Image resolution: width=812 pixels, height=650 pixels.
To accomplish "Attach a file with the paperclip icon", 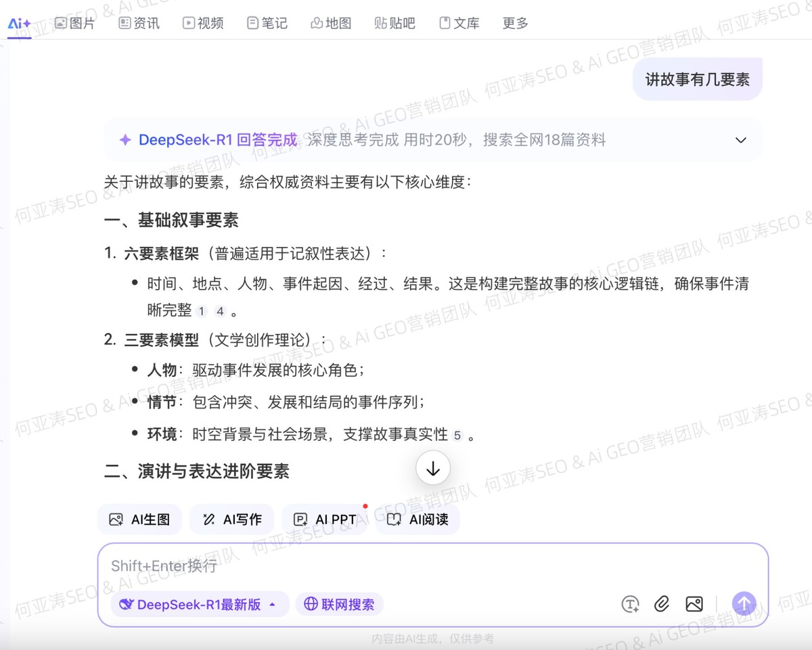I will pos(662,604).
